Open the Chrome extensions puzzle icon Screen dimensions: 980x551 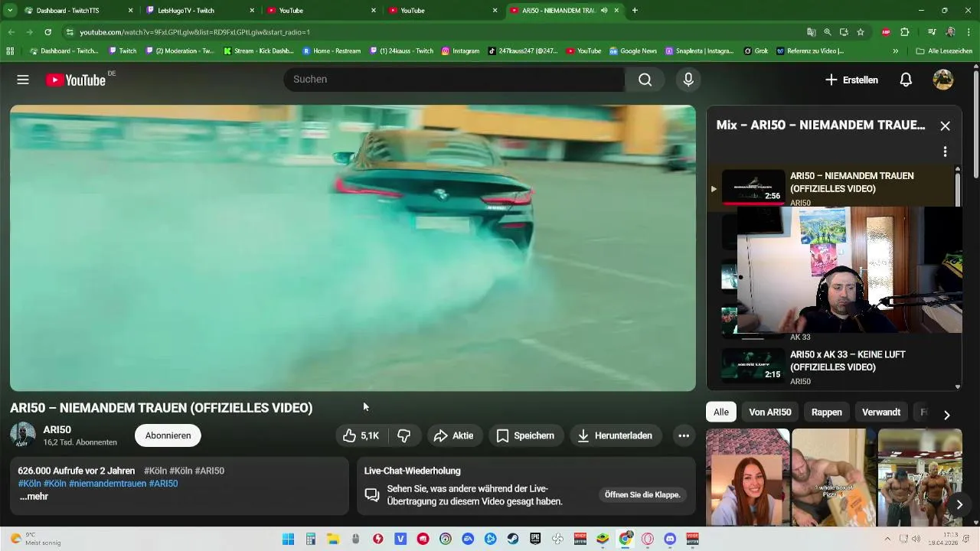pyautogui.click(x=905, y=32)
